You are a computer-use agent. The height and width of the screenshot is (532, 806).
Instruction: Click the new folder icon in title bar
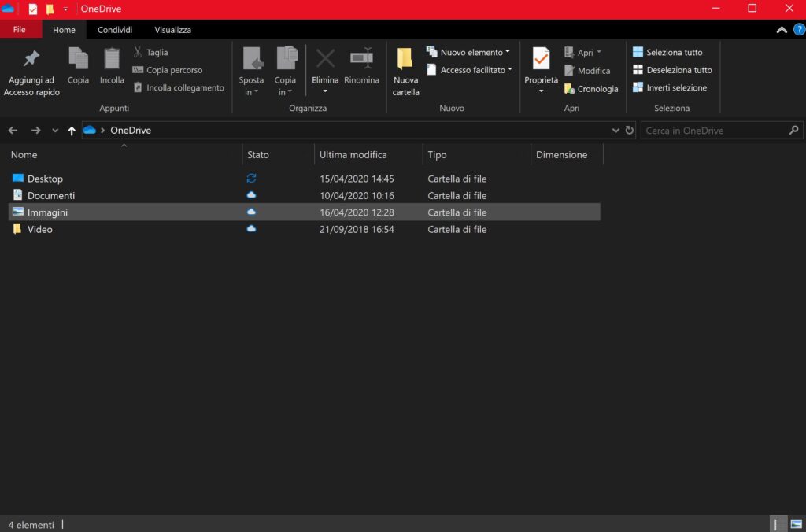(x=50, y=9)
